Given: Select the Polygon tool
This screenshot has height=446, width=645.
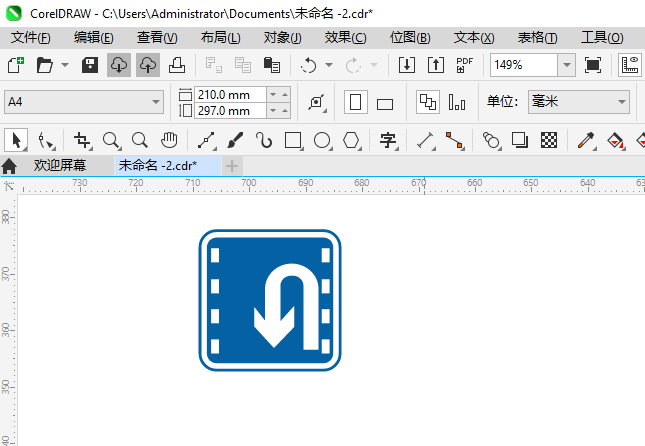Looking at the screenshot, I should pos(352,140).
